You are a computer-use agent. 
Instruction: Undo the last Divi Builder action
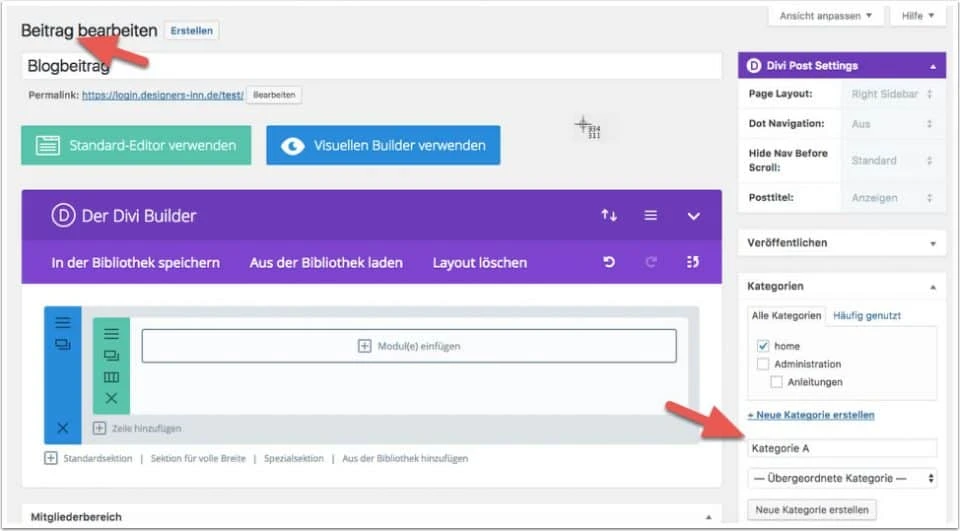coord(609,262)
